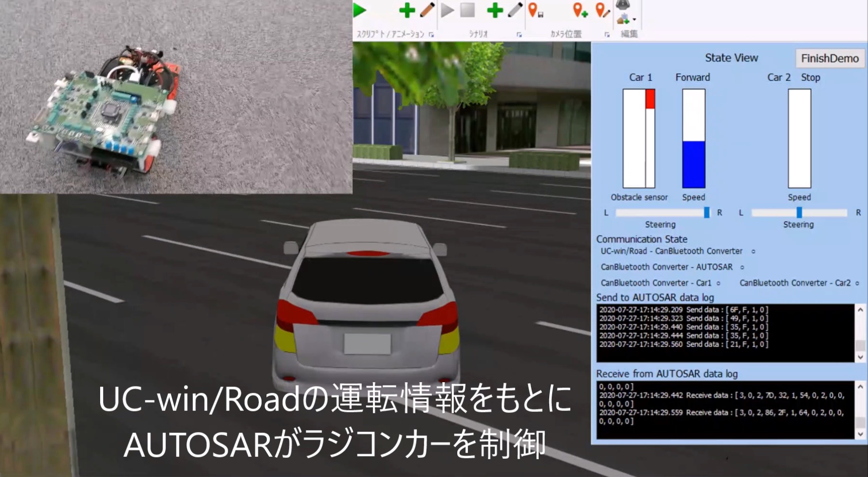Play the scenario with the gray play button
Image resolution: width=868 pixels, height=477 pixels.
pos(447,10)
